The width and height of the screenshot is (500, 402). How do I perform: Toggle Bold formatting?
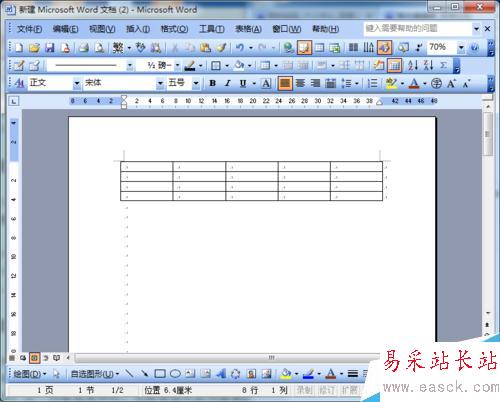(x=212, y=83)
